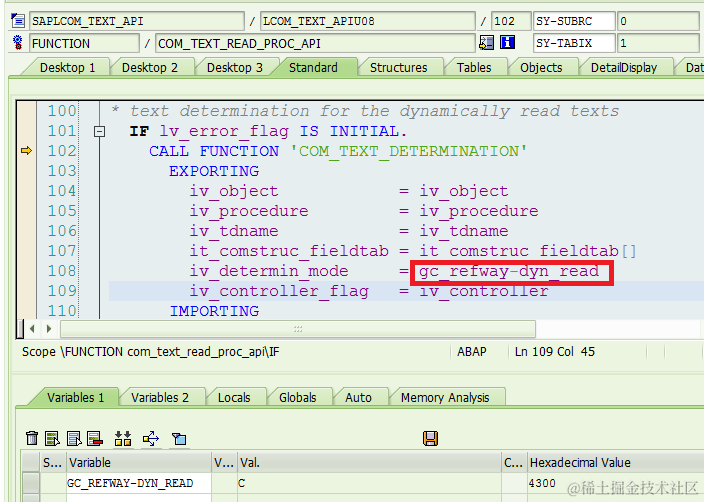Click the Ln 109 Col 45 status entry
The width and height of the screenshot is (704, 502).
pyautogui.click(x=554, y=352)
